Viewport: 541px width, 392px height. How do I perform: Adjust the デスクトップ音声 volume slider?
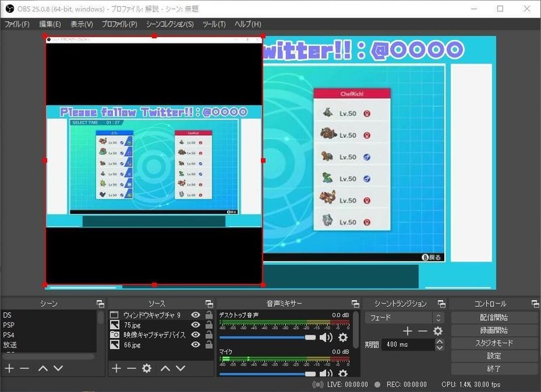[267, 337]
